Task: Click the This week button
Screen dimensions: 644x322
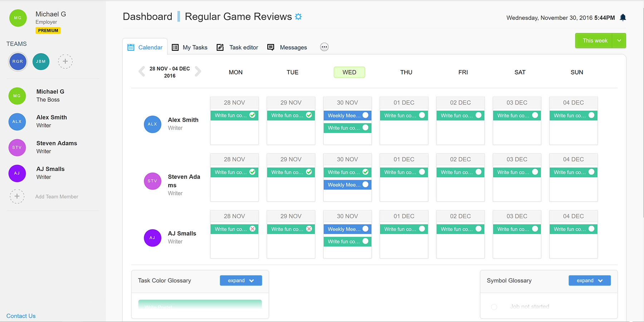Action: [595, 40]
